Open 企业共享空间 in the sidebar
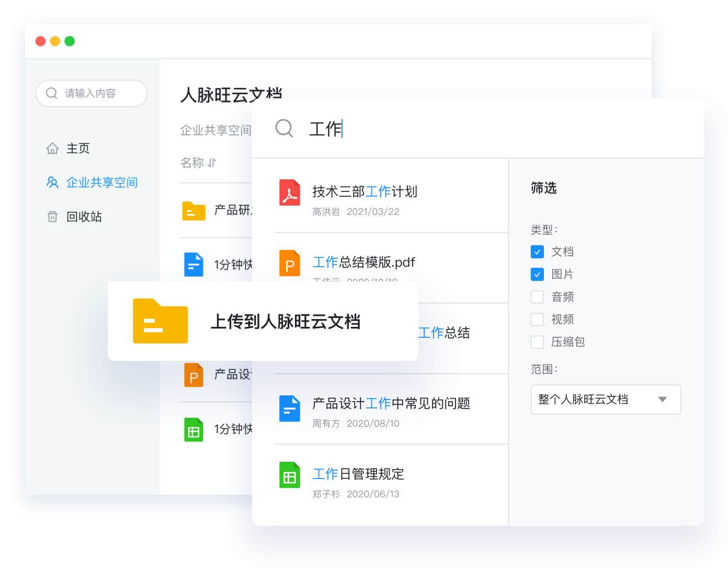This screenshot has height=569, width=728. [102, 183]
